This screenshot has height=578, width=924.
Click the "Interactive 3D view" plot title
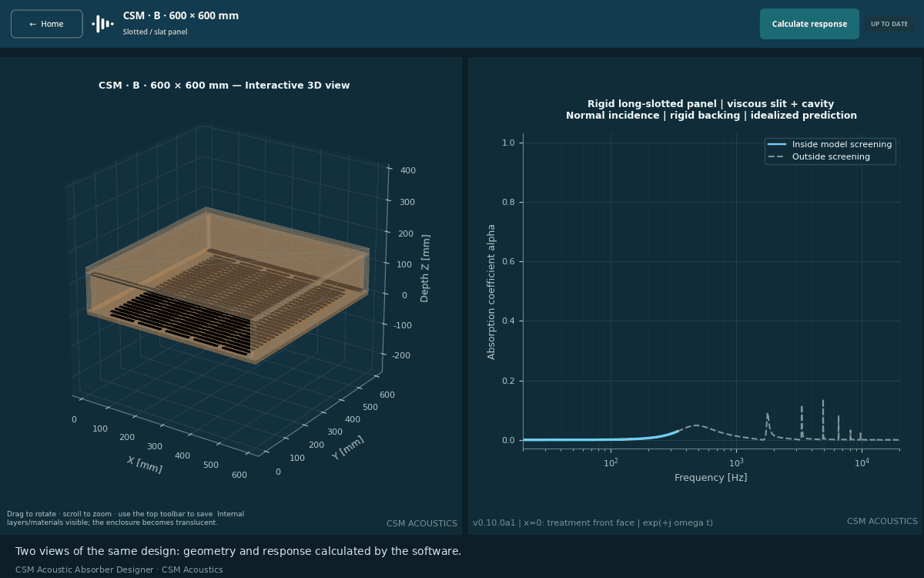[224, 86]
